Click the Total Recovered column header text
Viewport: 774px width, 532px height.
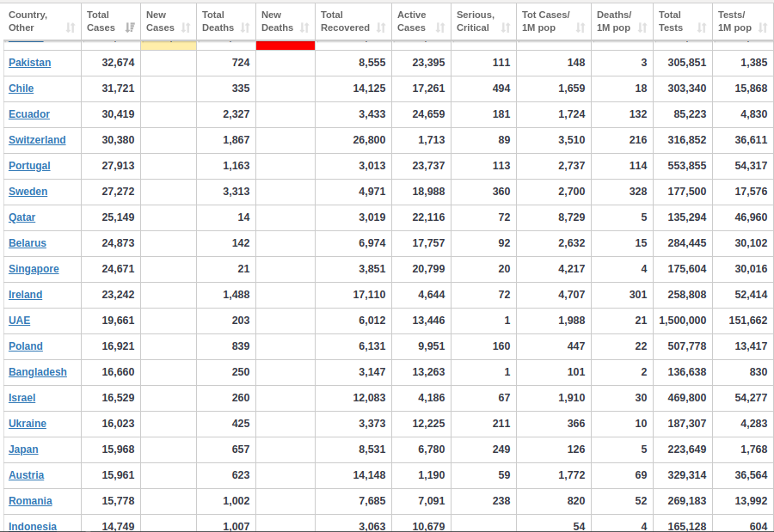pyautogui.click(x=345, y=21)
